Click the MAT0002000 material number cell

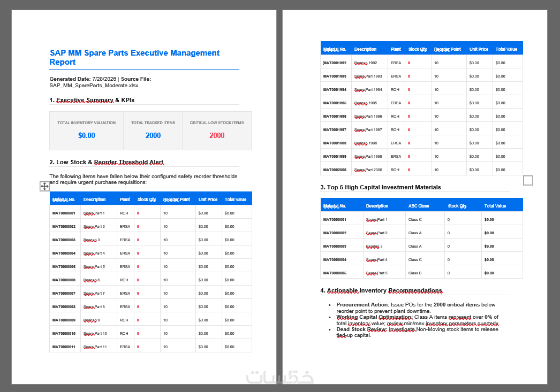(336, 170)
